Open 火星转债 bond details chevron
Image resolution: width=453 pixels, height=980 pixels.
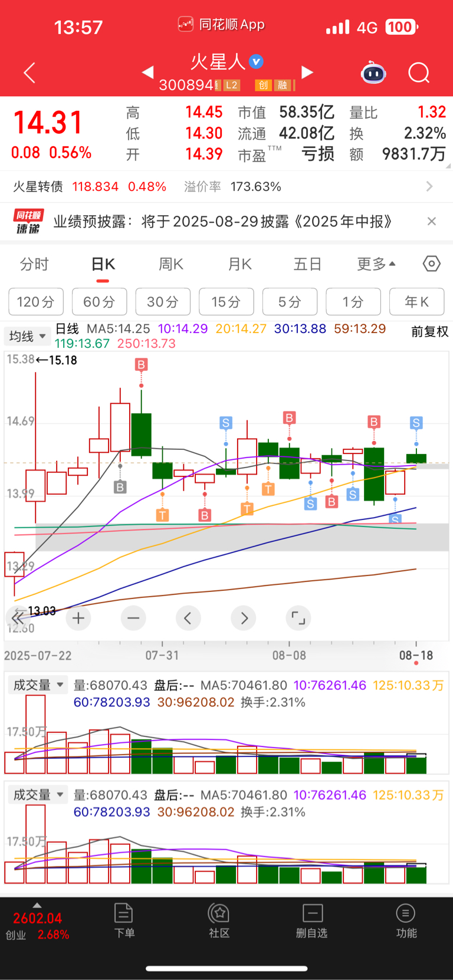click(x=429, y=186)
